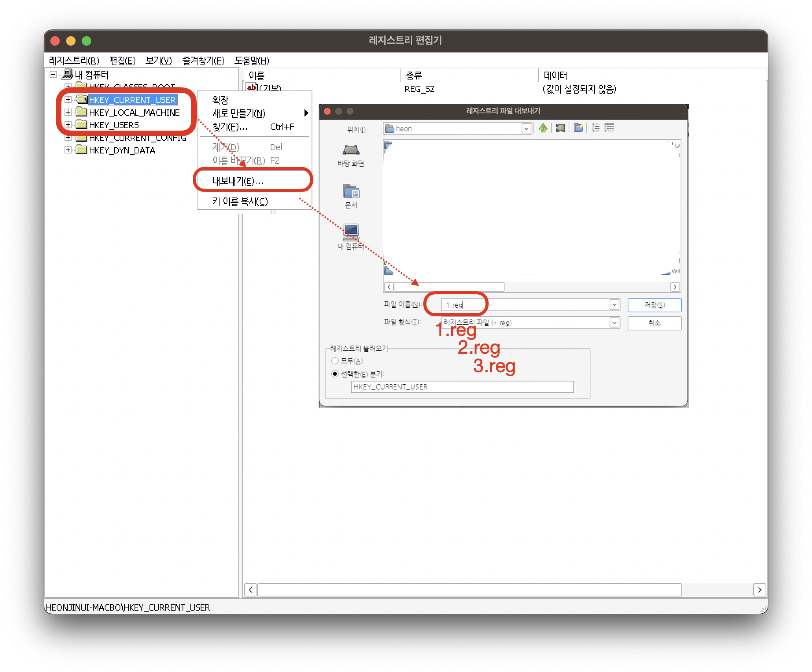Viewport: 812px width, 672px height.
Task: Click the green up-one-level arrow icon
Action: point(543,128)
